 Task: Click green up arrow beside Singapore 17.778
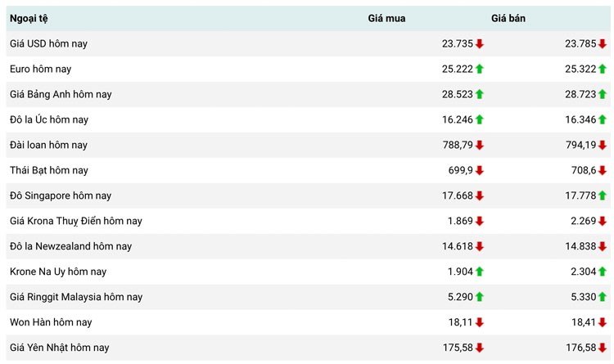coord(603,196)
